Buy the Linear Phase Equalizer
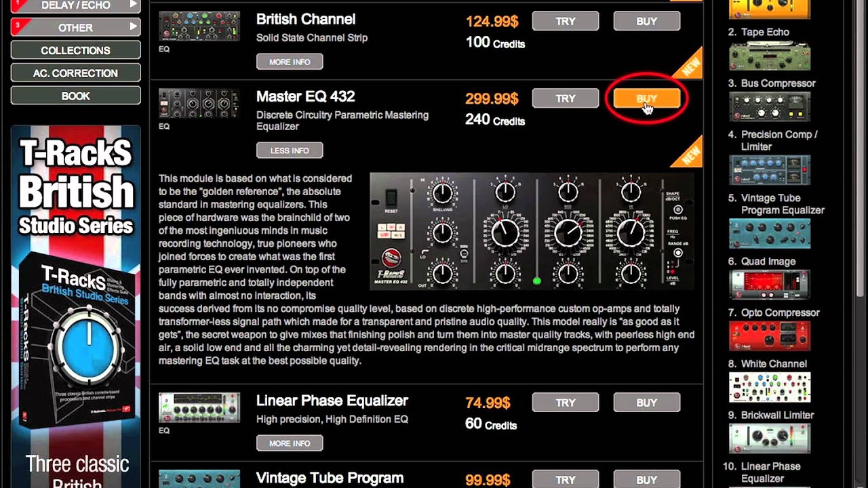 click(x=647, y=403)
